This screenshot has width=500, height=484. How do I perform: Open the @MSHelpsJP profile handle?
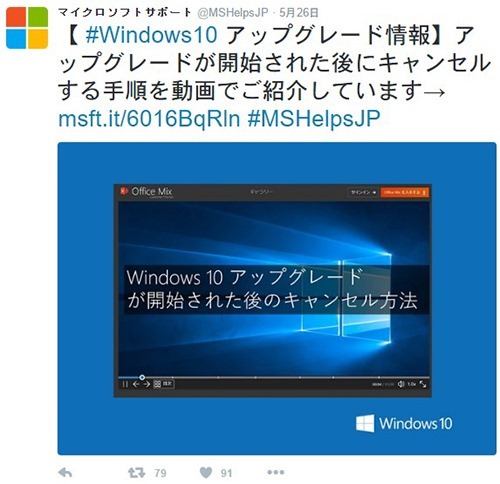click(x=233, y=13)
